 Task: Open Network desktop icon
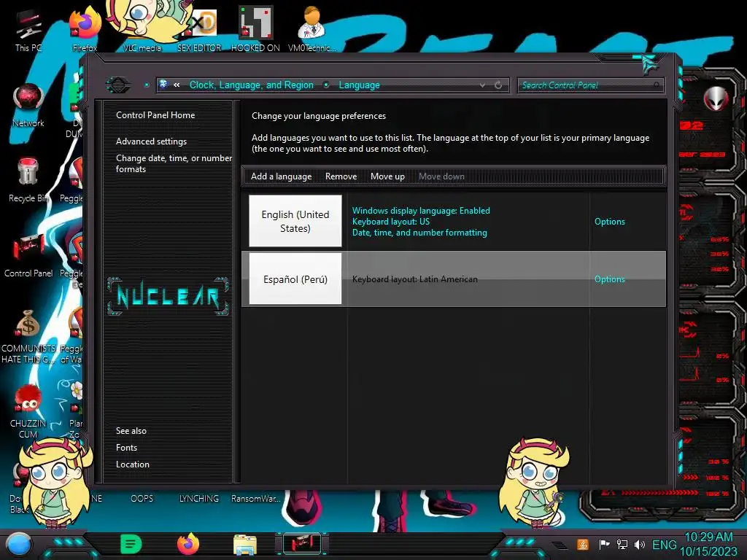pyautogui.click(x=28, y=106)
